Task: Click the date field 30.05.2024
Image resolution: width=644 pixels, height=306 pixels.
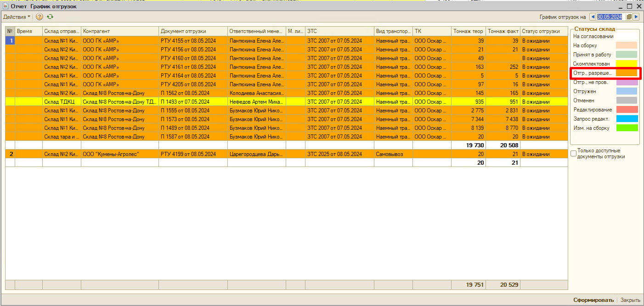Action: coord(610,17)
